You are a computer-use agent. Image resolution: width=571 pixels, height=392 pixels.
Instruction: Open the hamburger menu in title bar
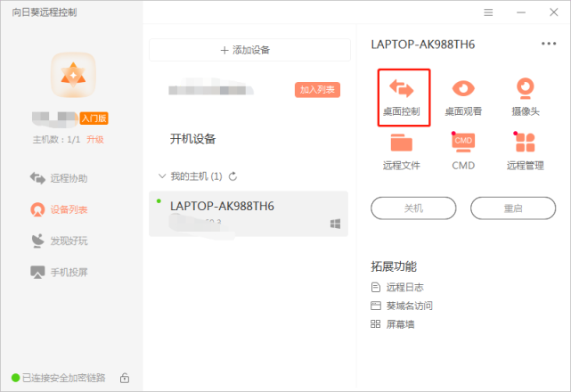(488, 12)
